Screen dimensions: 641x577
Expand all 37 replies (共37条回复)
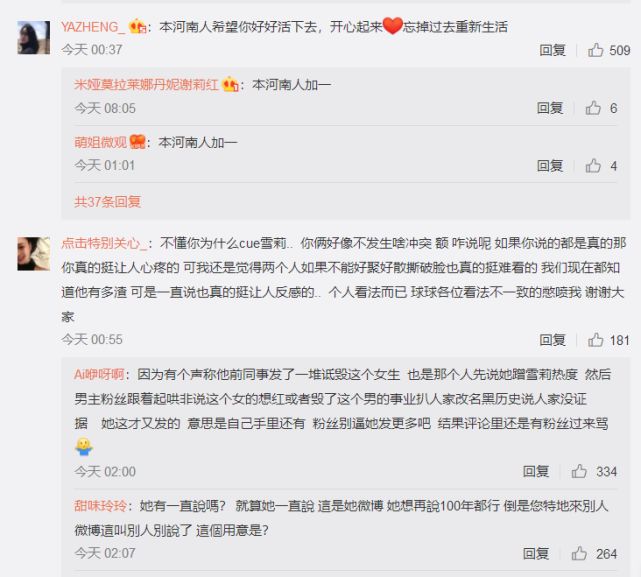point(108,202)
